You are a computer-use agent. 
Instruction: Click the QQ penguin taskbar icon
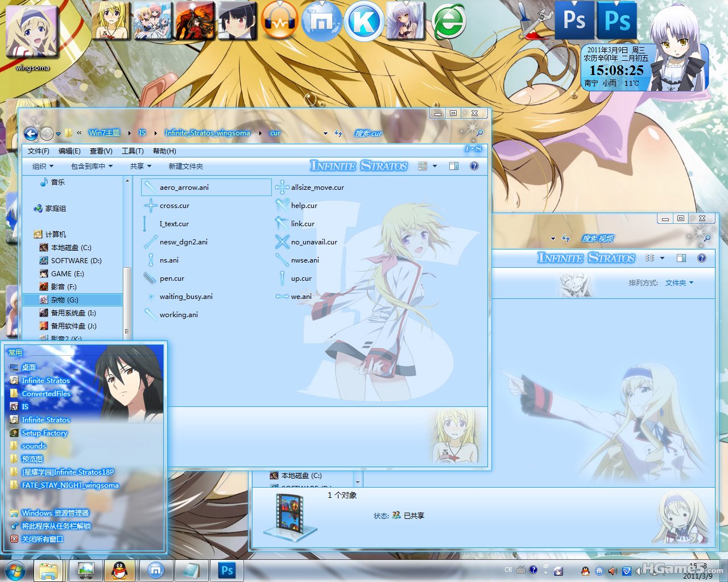[x=119, y=570]
